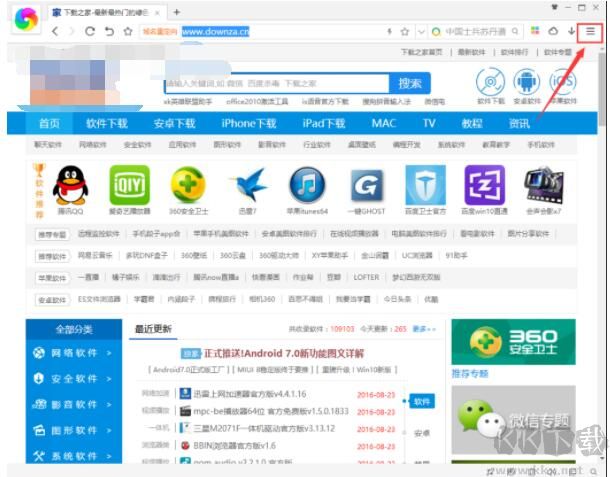Open the iTunes64 music note icon

[307, 185]
